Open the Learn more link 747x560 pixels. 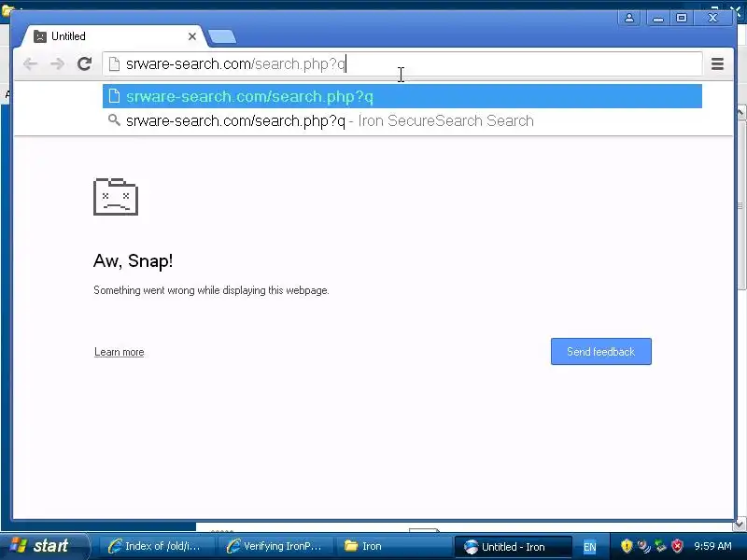tap(120, 352)
